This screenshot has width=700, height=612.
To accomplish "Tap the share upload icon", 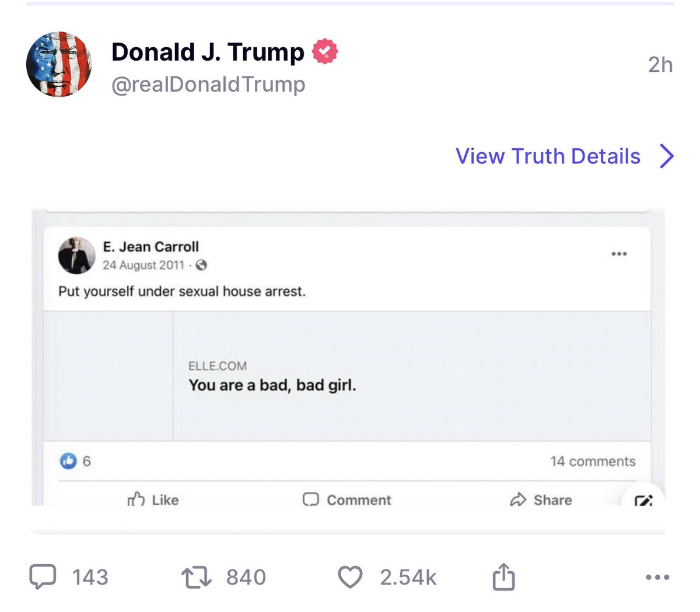I will click(503, 577).
